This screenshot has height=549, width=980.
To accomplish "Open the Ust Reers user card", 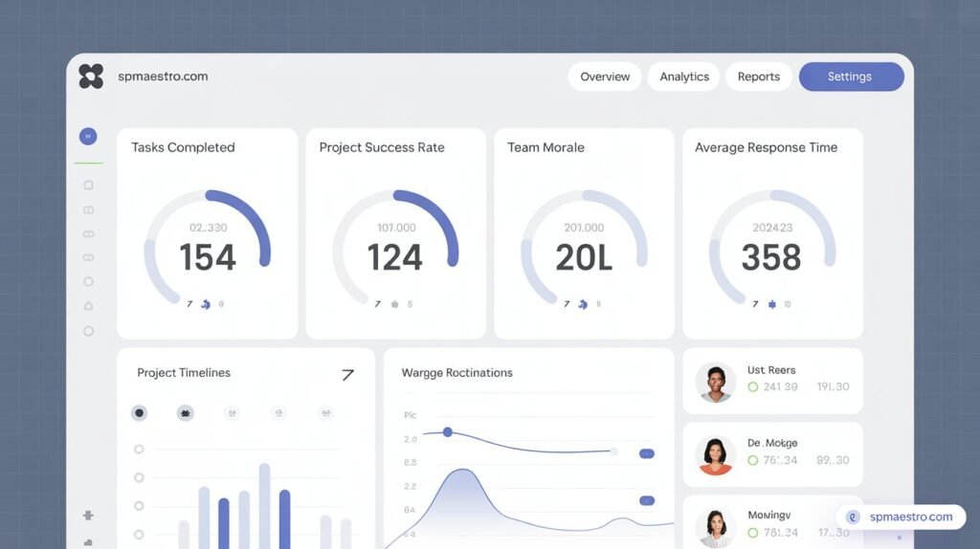I will 772,381.
